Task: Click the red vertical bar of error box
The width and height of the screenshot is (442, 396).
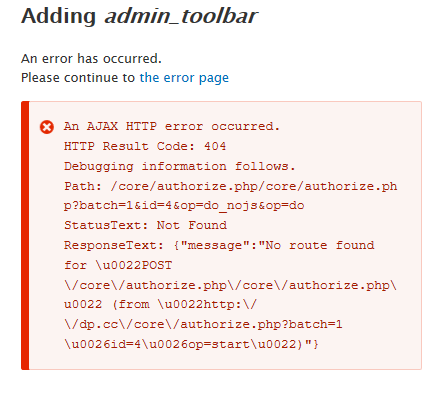Action: 25,235
